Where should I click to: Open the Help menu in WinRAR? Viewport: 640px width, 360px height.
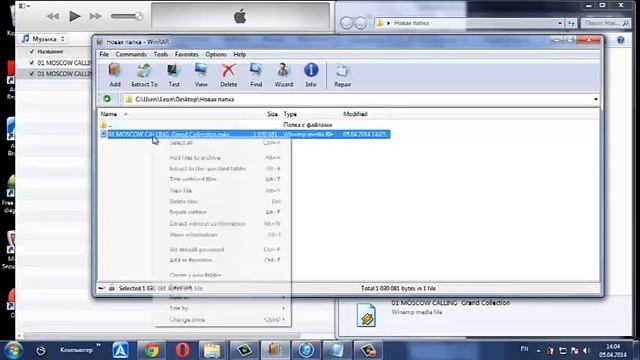point(240,54)
